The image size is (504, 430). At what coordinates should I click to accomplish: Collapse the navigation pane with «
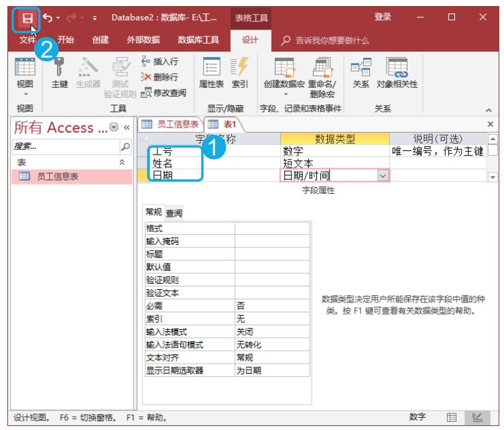click(127, 127)
